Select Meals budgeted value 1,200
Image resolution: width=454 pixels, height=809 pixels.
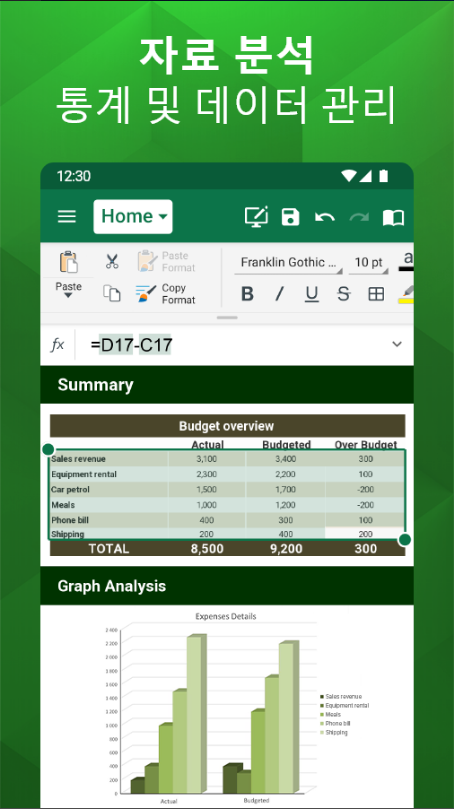coord(285,505)
